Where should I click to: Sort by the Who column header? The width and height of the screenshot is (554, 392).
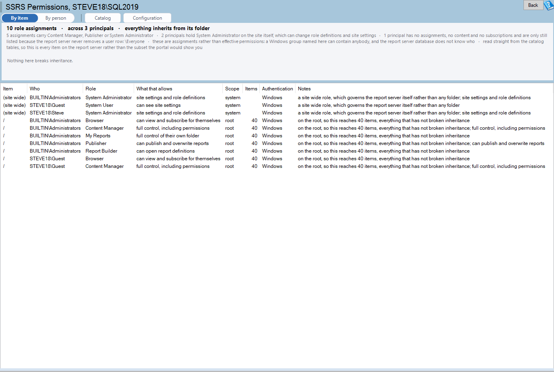(x=55, y=89)
